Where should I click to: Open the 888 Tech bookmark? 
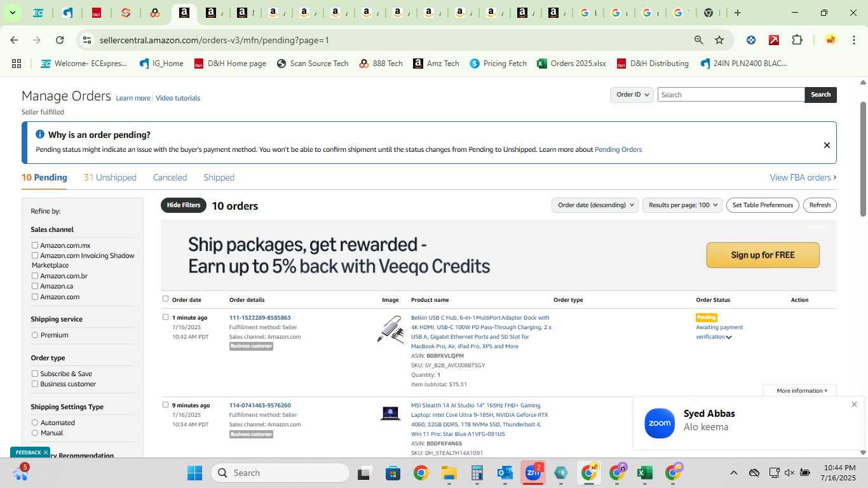pyautogui.click(x=381, y=64)
